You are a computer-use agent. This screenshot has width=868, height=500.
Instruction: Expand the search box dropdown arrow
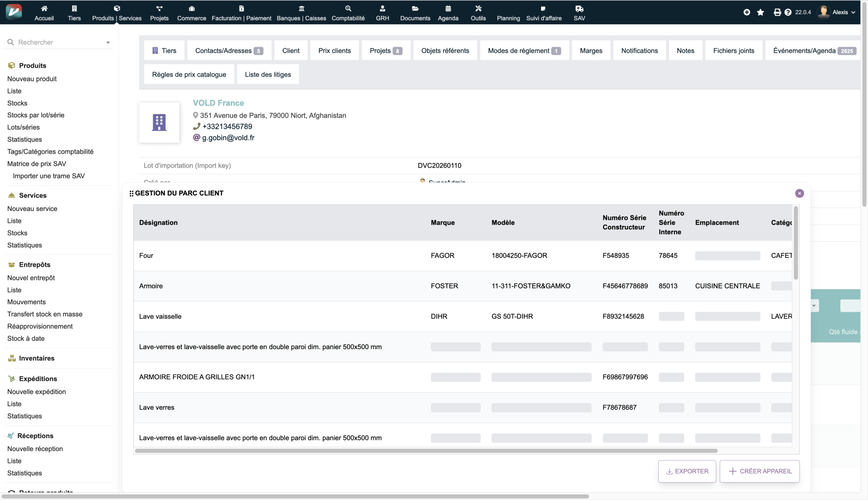(108, 43)
